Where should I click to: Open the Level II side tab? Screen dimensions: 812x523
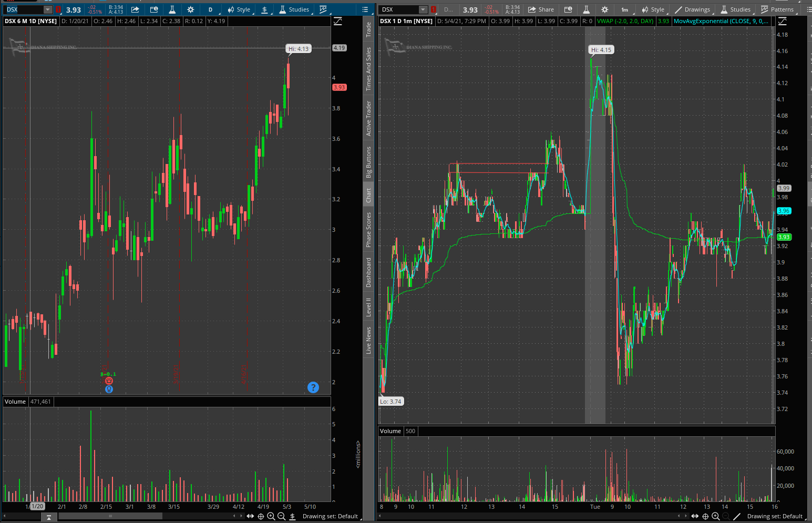point(368,307)
